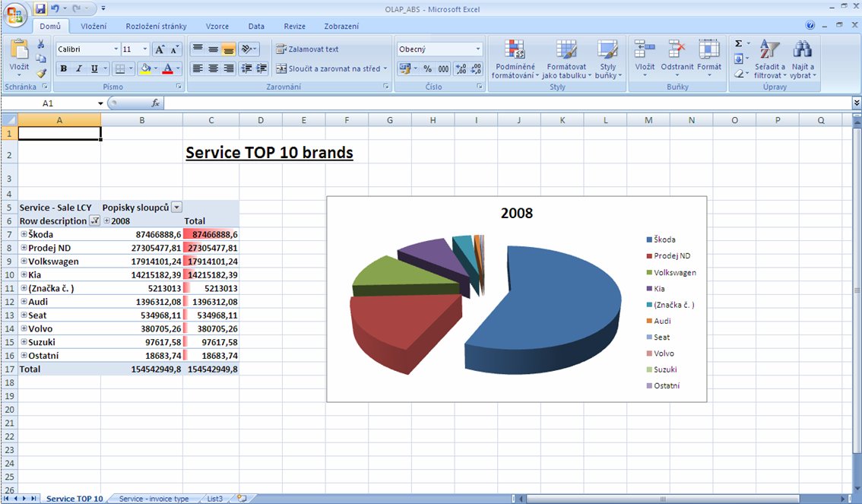The image size is (862, 504).
Task: Open Seřadit a filtrovat menu
Action: 769,59
